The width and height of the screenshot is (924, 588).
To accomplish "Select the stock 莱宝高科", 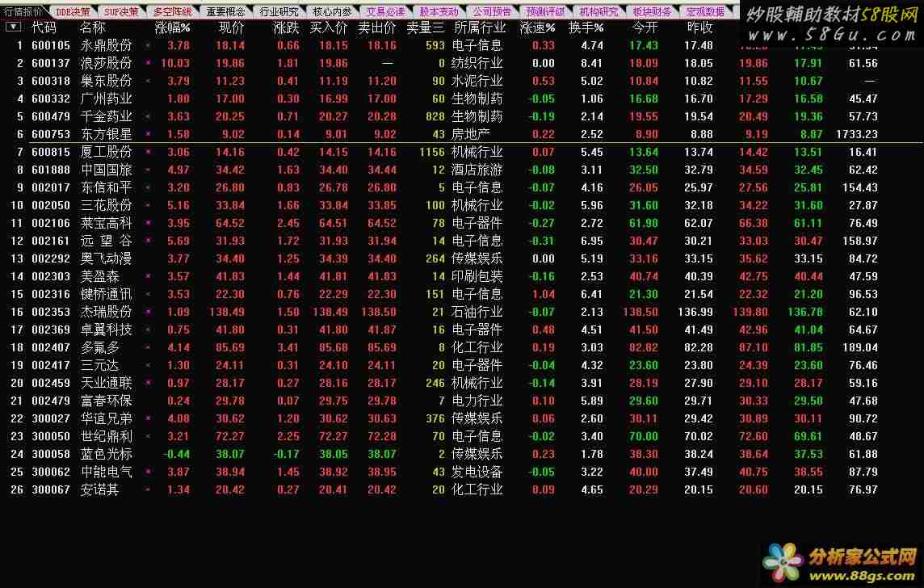I will click(106, 223).
